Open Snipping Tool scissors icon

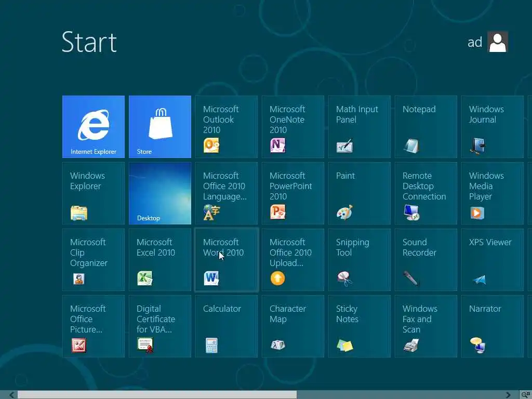click(344, 279)
